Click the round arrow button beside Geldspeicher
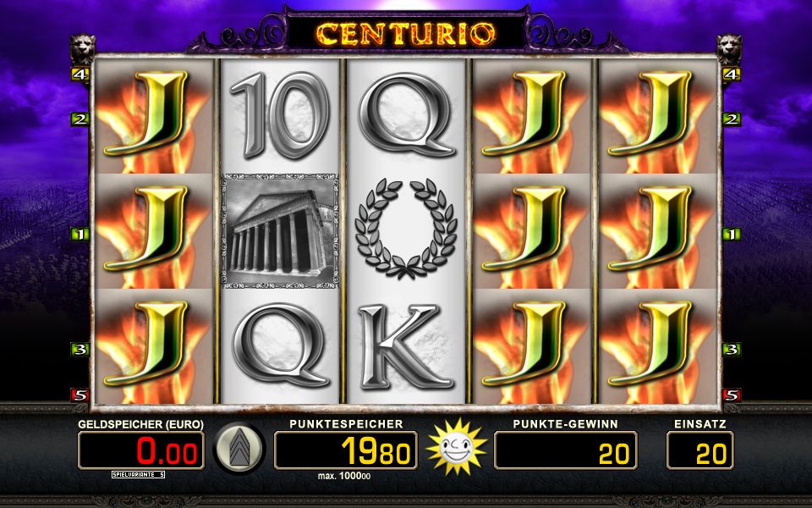812x508 pixels. [239, 449]
